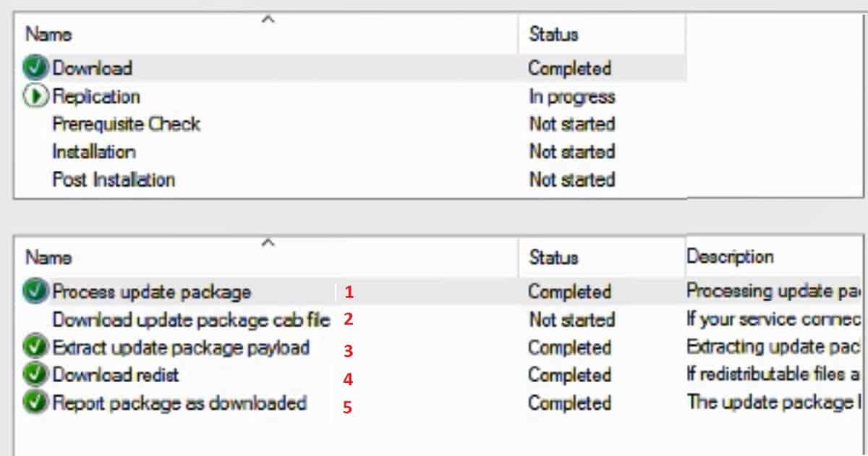The width and height of the screenshot is (868, 456).
Task: Click green check icon for Extract update package payload
Action: coord(35,347)
